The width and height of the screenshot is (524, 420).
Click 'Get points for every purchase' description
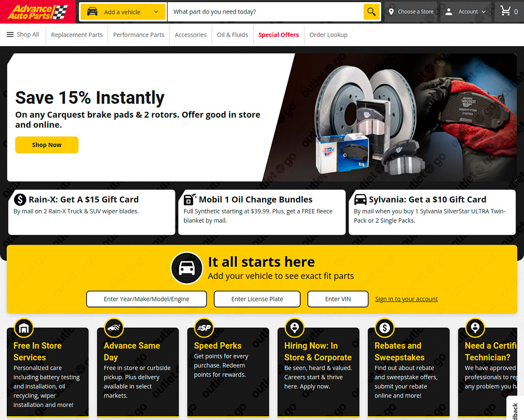tap(221, 365)
